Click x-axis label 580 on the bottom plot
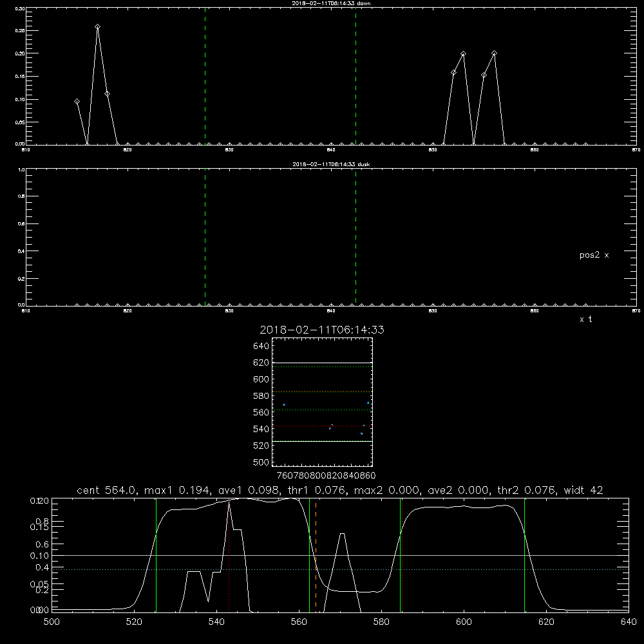The width and height of the screenshot is (644, 644). pyautogui.click(x=381, y=622)
